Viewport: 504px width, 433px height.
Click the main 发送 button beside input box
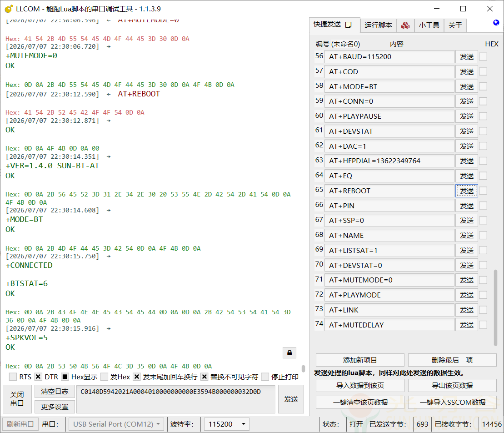(291, 399)
